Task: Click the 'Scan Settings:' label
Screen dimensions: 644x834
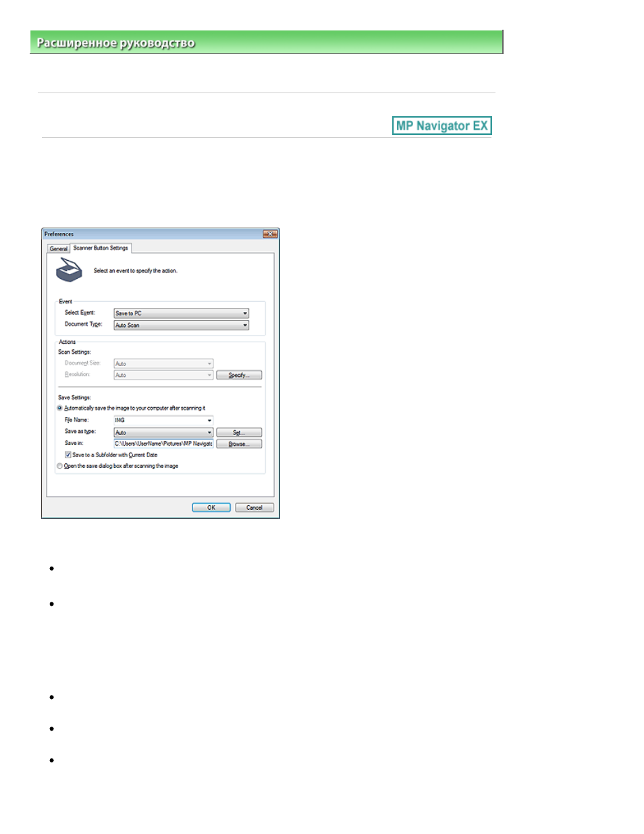Action: [x=74, y=352]
